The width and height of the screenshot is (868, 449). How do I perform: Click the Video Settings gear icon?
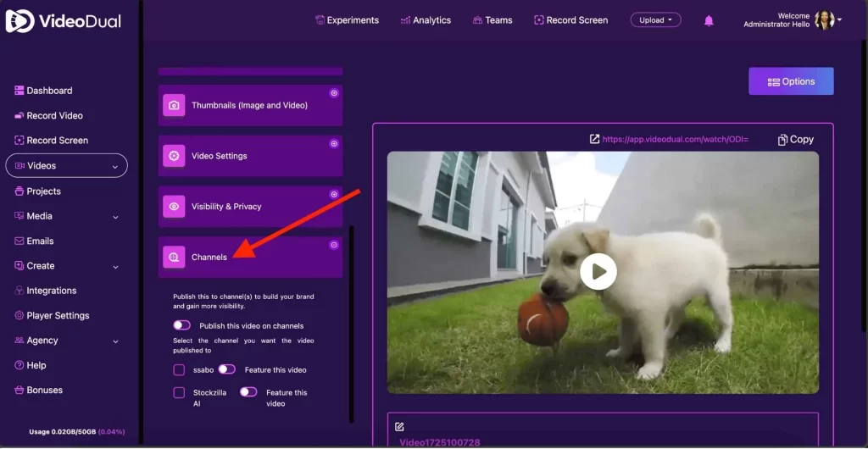click(174, 156)
